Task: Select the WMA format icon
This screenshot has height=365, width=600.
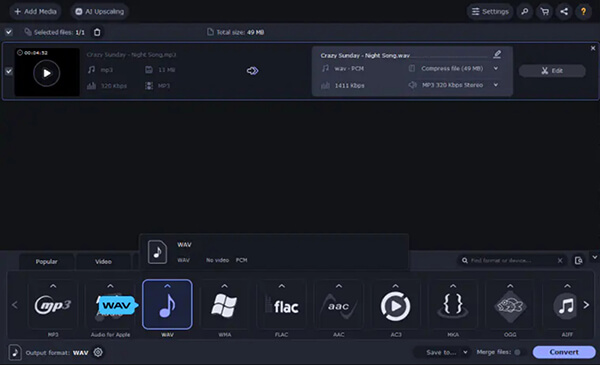Action: click(x=225, y=306)
